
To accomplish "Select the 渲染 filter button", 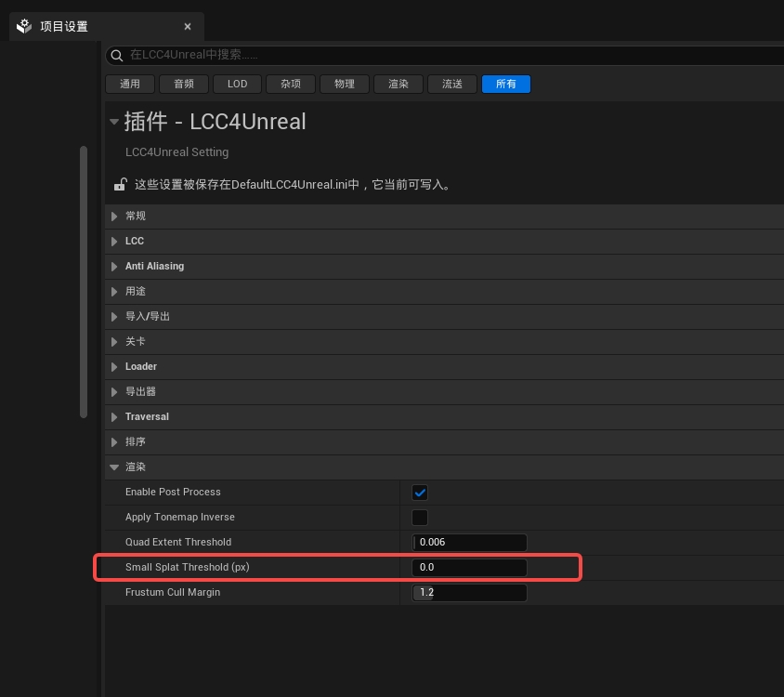I will tap(399, 84).
